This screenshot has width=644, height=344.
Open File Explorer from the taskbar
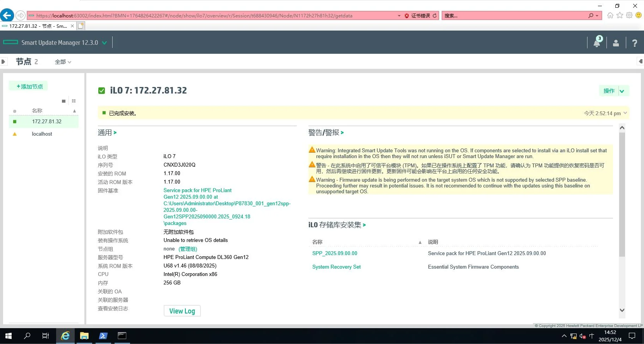(84, 336)
